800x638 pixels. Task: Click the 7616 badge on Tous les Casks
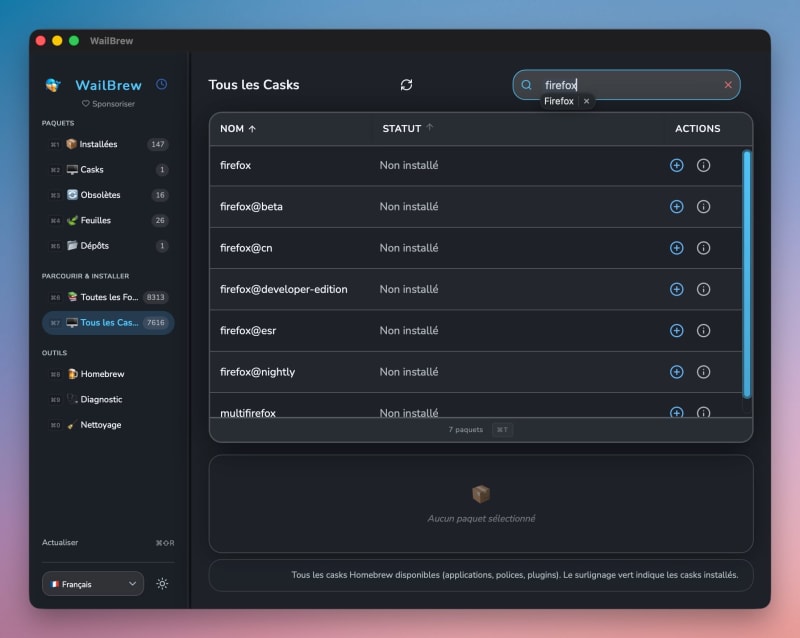coord(156,323)
